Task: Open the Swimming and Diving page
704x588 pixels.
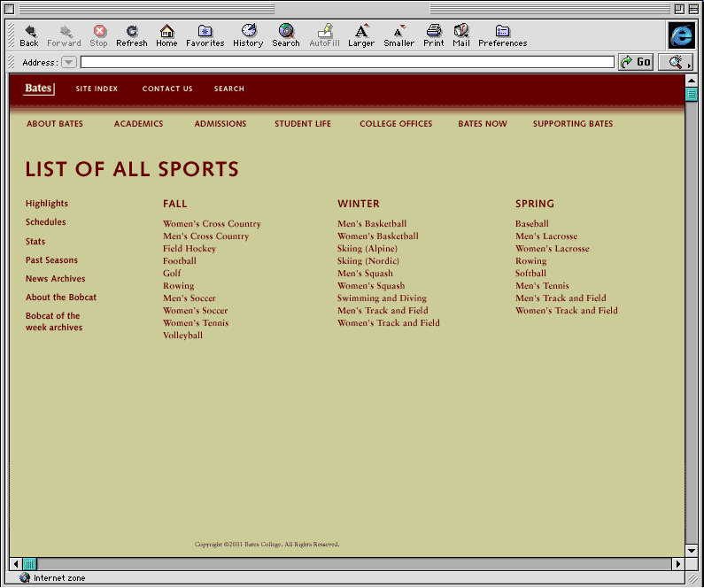Action: [x=382, y=298]
